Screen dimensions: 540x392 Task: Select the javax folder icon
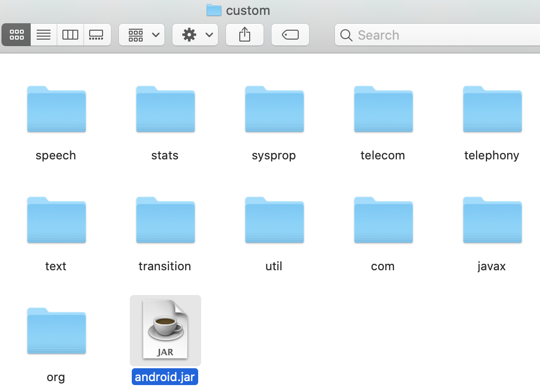(492, 220)
